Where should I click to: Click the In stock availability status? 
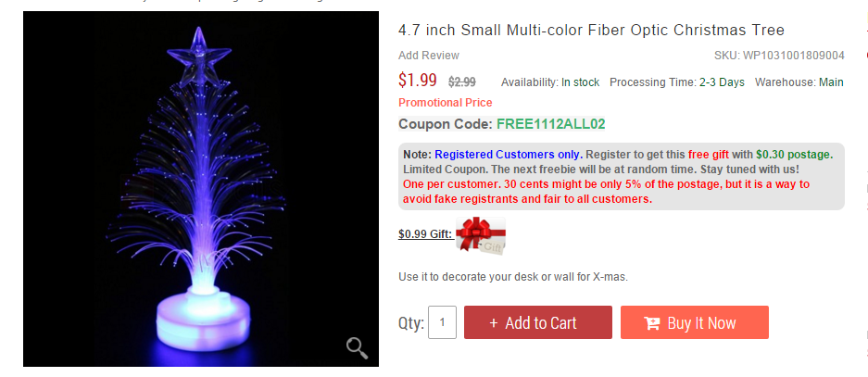[x=580, y=82]
